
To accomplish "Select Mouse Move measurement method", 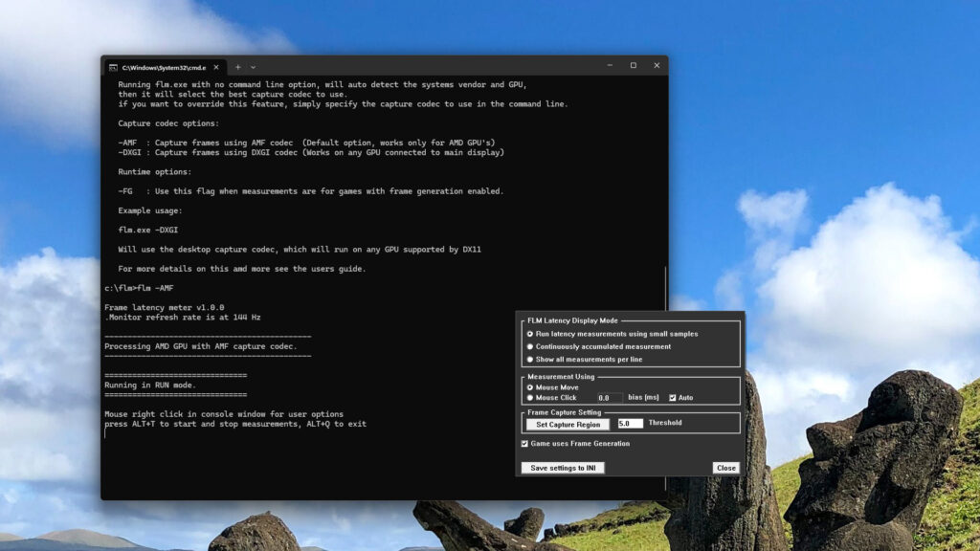I will pyautogui.click(x=530, y=387).
